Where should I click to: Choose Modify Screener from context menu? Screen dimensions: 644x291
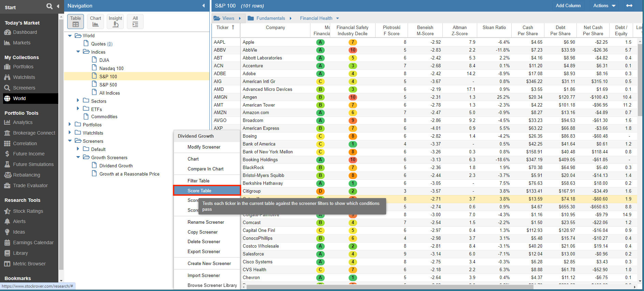click(x=207, y=147)
